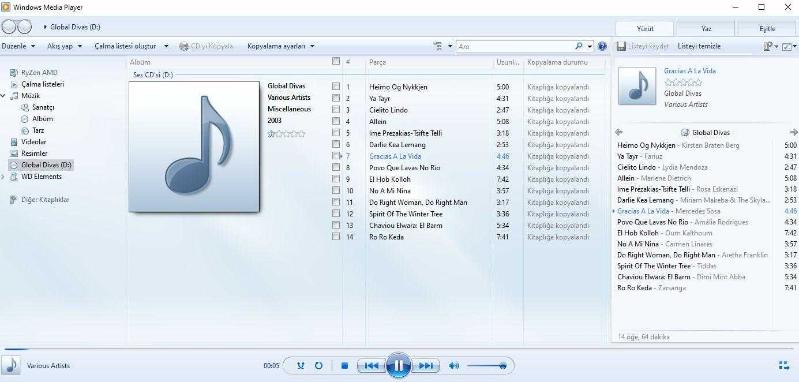Toggle checkbox for Povo Que Lavas No Rio
Viewport: 799px width, 382px height.
point(335,167)
